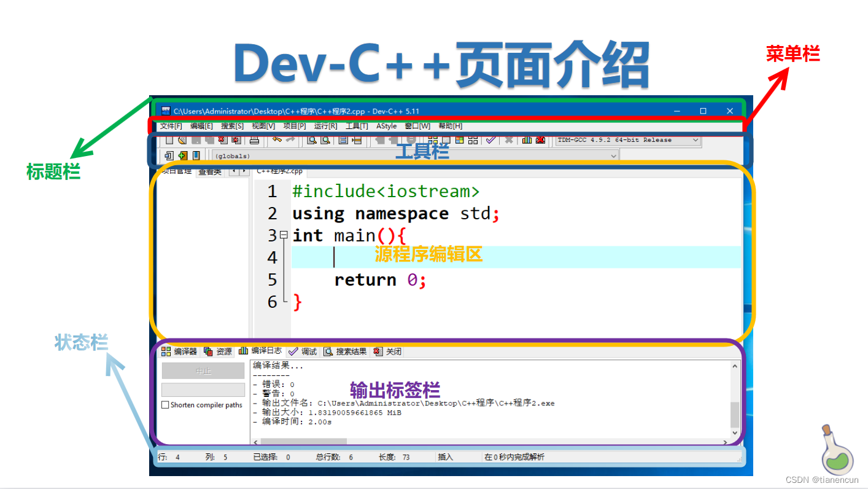This screenshot has width=868, height=489.
Task: Select the C++程序2.cpp editor tab
Action: 279,171
